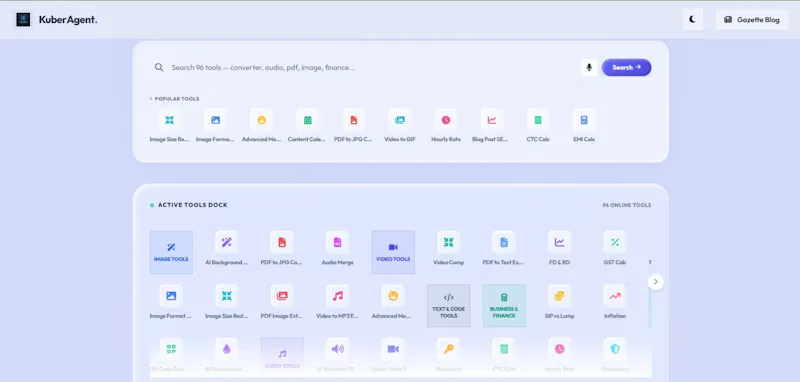Open the PDF Image Extractor tool
The height and width of the screenshot is (382, 800).
coord(282,302)
